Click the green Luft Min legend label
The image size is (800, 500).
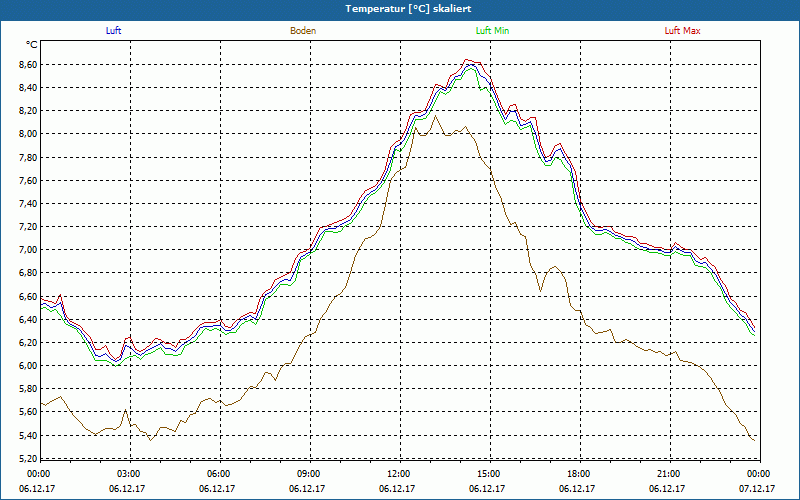click(x=492, y=31)
